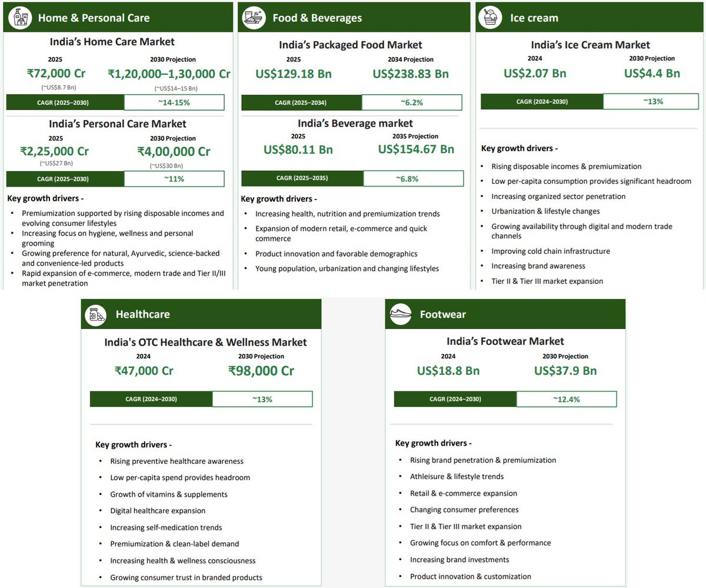The width and height of the screenshot is (706, 588).
Task: Click the 2034 Projection label
Action: pyautogui.click(x=411, y=59)
